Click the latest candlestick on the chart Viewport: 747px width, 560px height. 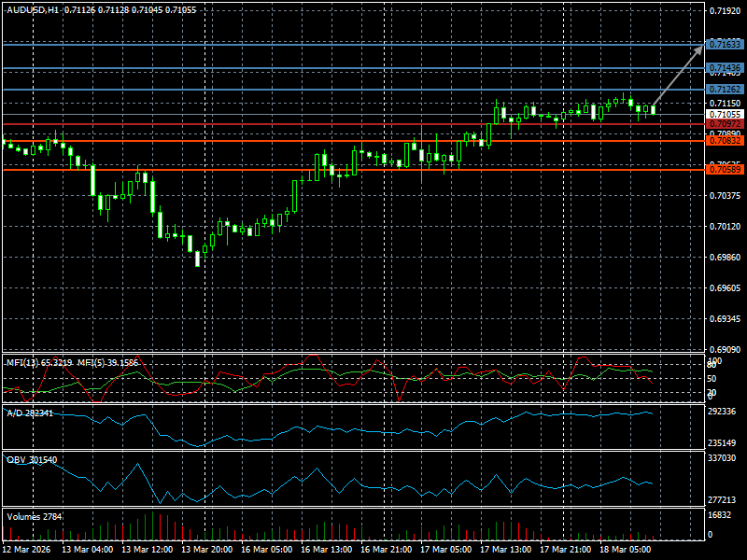coord(654,110)
